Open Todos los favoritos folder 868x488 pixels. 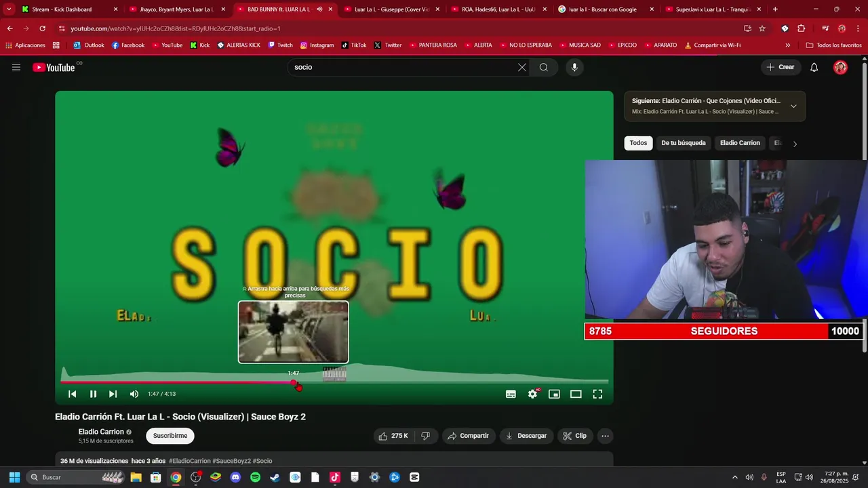(833, 45)
